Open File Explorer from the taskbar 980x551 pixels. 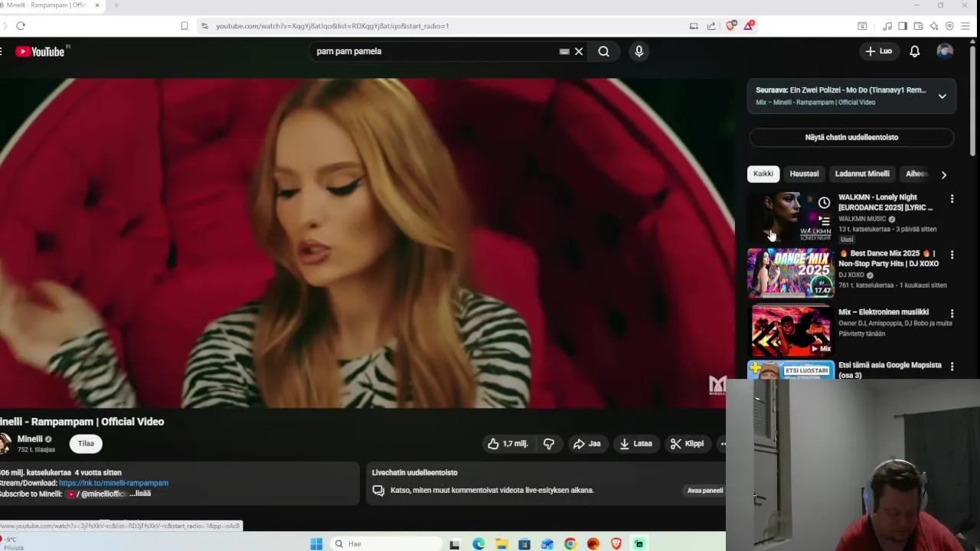click(x=501, y=544)
